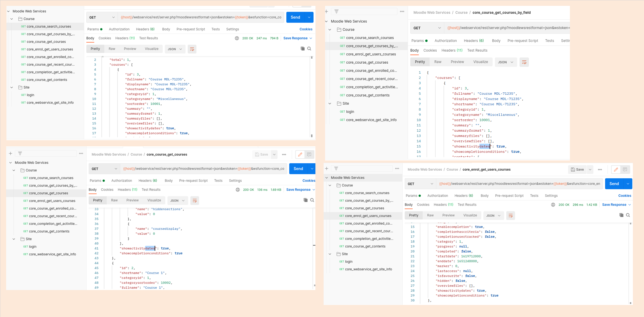This screenshot has width=644, height=317.
Task: Open three-dots menu beside Save in core_enrol_get_users_courses
Action: (x=600, y=169)
